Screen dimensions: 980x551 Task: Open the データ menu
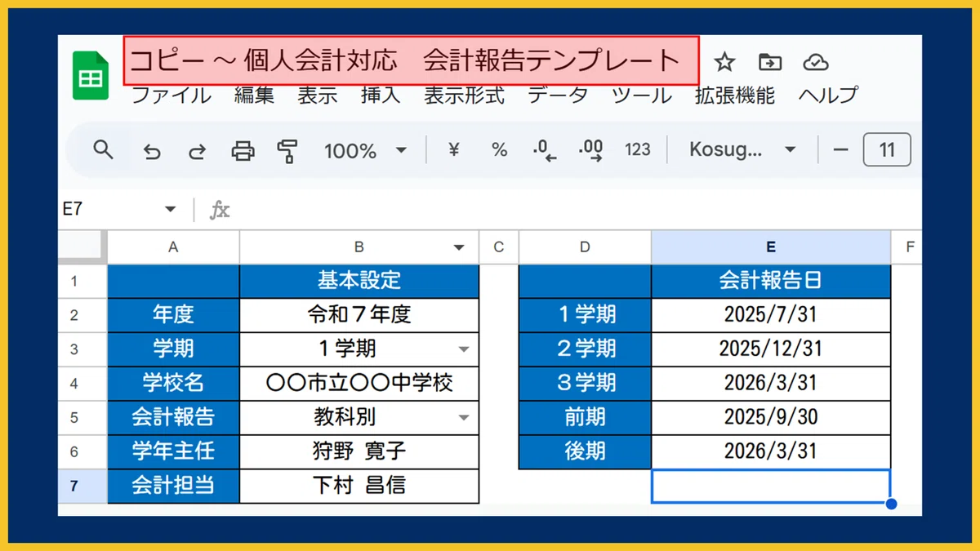click(557, 96)
